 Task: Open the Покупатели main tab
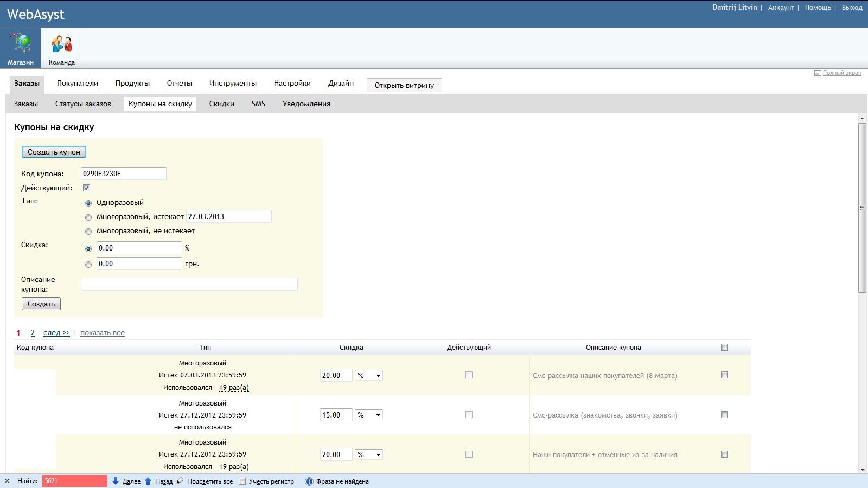click(78, 84)
